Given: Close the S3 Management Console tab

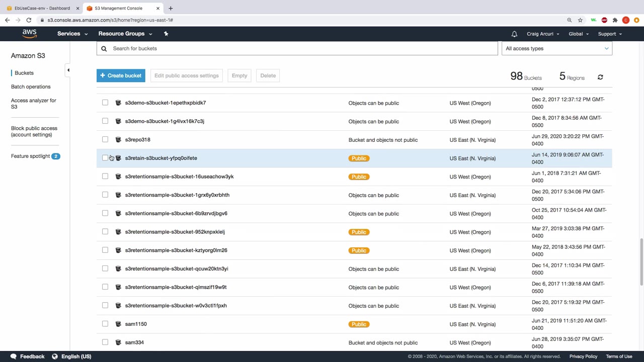Looking at the screenshot, I should pos(158,8).
